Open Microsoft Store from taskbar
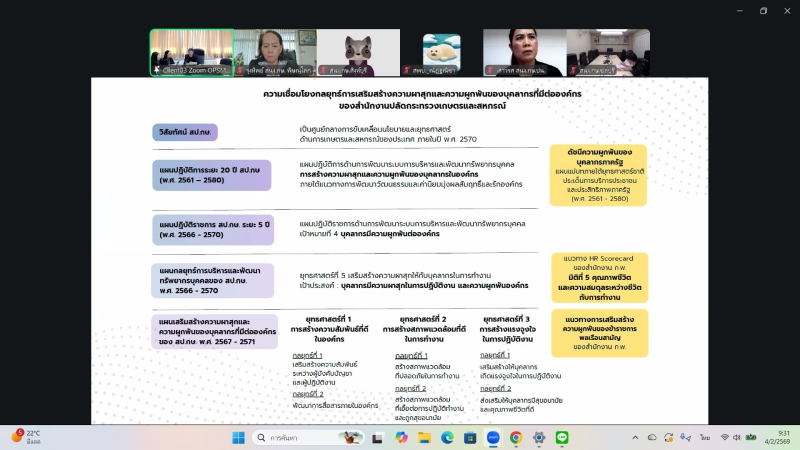800x450 pixels. click(470, 438)
